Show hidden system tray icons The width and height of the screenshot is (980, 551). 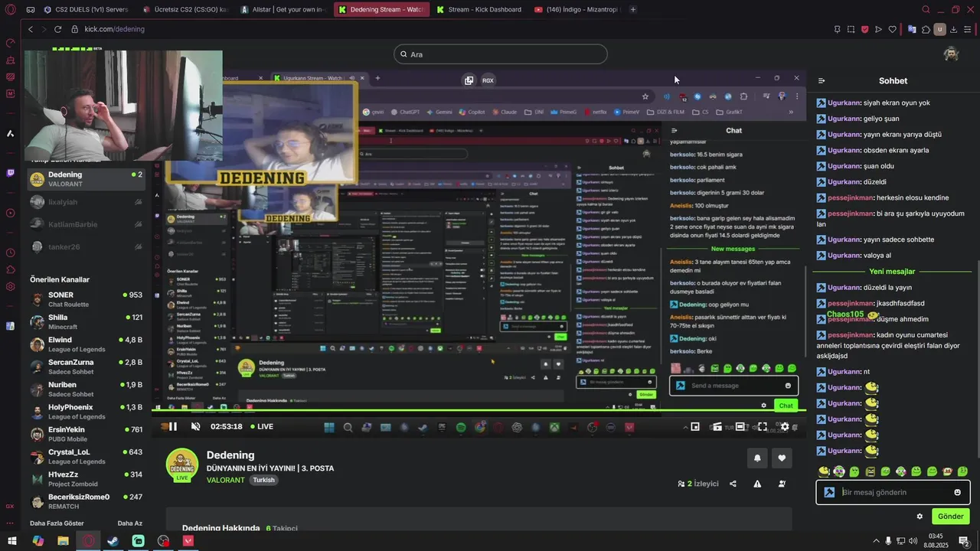[876, 541]
